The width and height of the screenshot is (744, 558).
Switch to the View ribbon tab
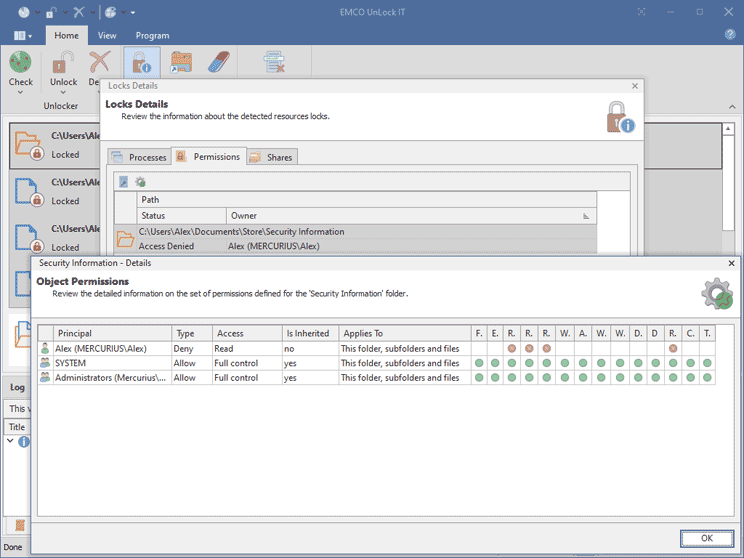coord(107,35)
